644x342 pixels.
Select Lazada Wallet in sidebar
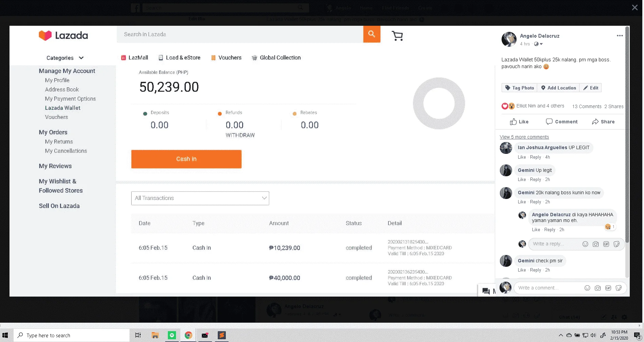63,108
